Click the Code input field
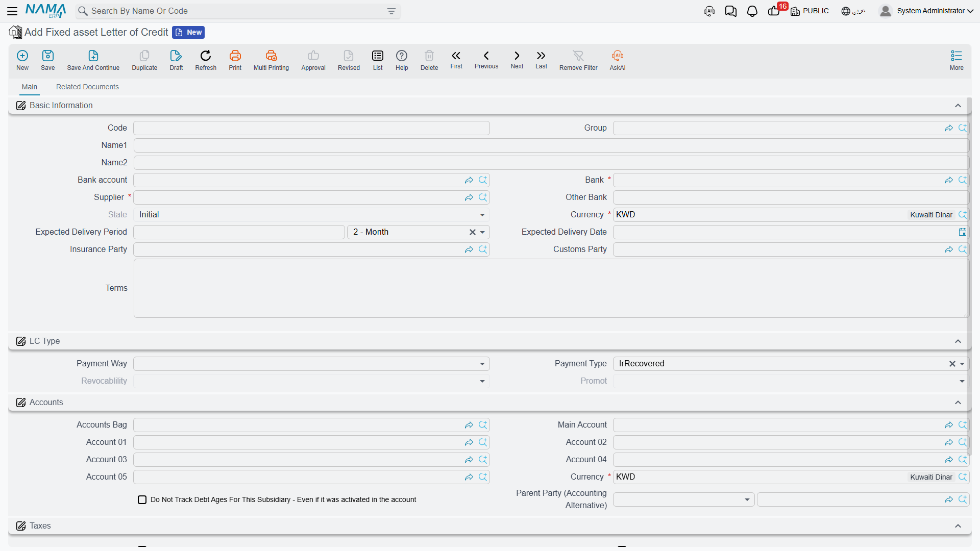 [x=311, y=128]
